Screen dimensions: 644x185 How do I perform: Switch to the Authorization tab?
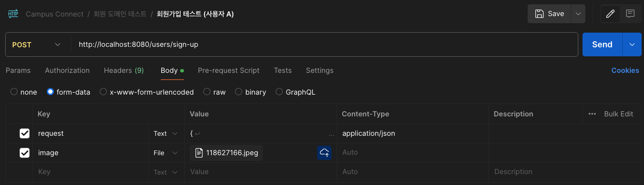click(67, 70)
